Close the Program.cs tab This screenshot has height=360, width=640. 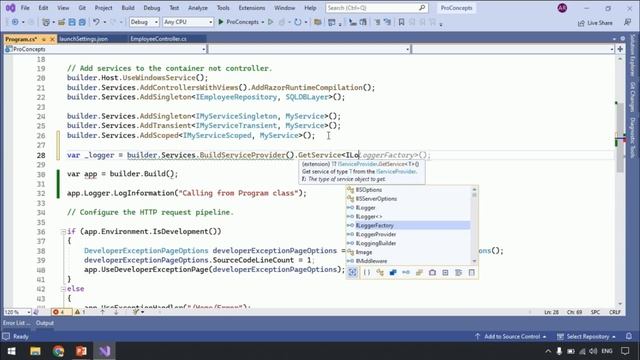point(52,39)
